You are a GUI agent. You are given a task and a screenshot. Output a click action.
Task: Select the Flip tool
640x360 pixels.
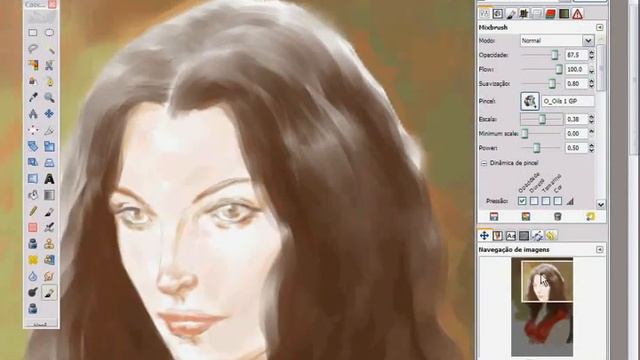(33, 179)
